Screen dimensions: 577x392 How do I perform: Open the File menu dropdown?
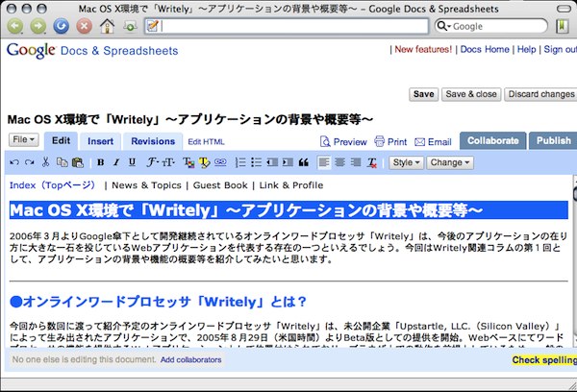[23, 139]
